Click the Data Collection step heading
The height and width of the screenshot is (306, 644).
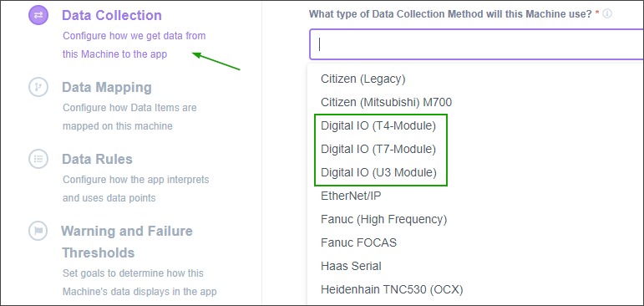[112, 16]
